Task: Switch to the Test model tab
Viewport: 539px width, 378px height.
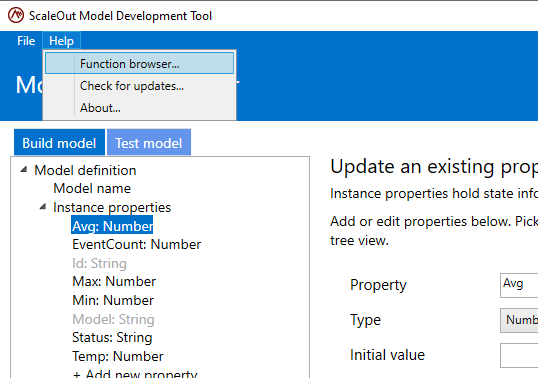Action: tap(148, 143)
